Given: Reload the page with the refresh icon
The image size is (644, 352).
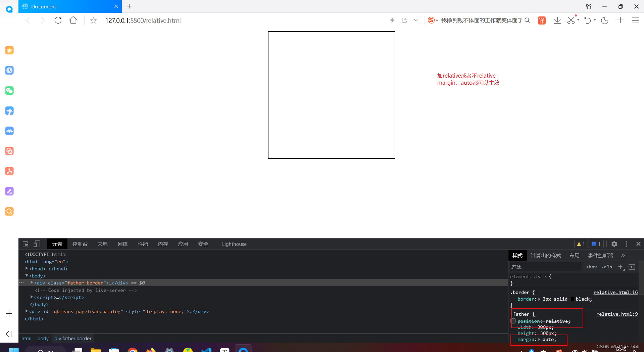Looking at the screenshot, I should 58,20.
